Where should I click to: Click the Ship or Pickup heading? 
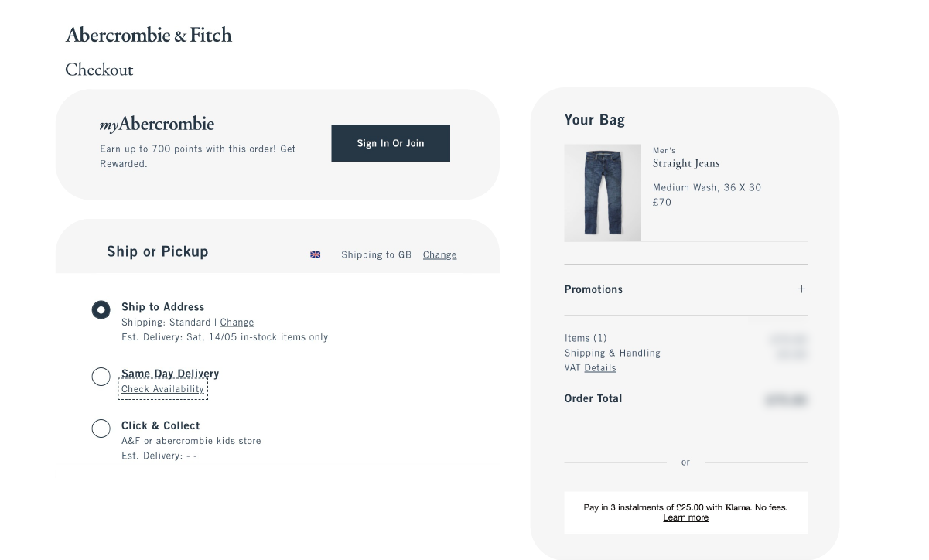[158, 251]
